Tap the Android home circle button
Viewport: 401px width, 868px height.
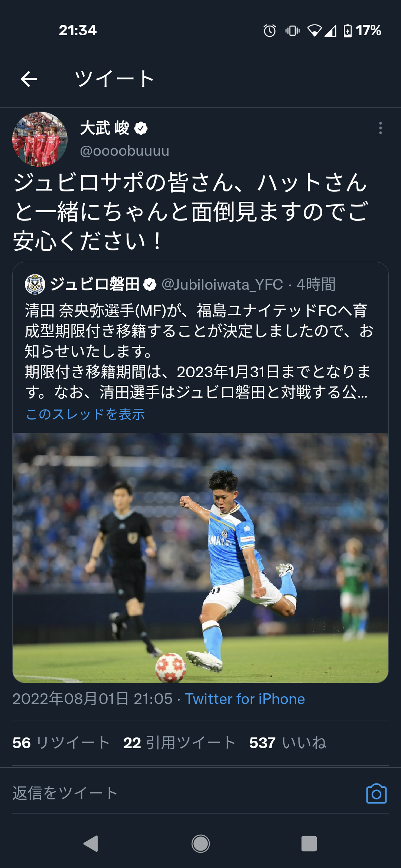click(200, 844)
